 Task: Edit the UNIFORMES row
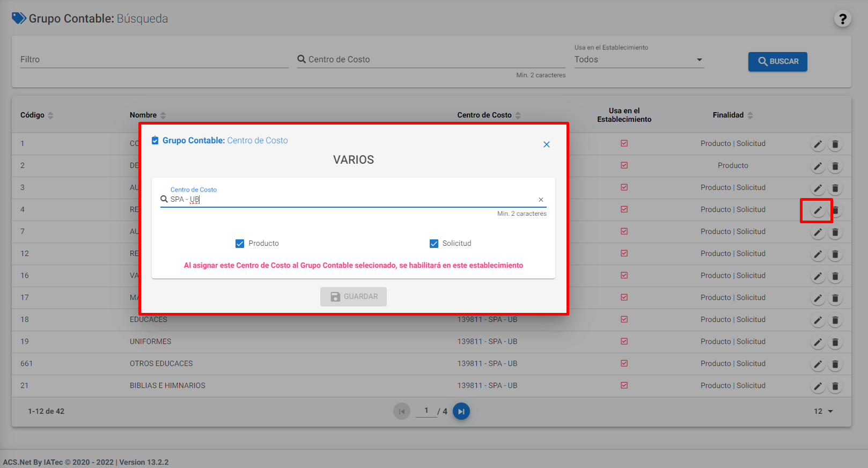[818, 342]
